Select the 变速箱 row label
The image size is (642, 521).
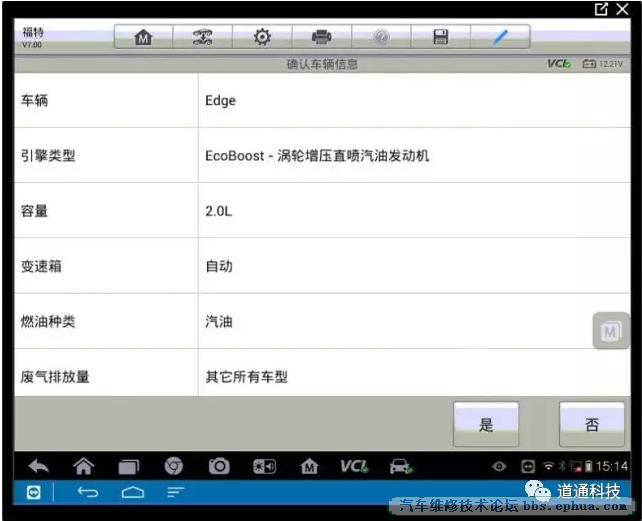[41, 266]
